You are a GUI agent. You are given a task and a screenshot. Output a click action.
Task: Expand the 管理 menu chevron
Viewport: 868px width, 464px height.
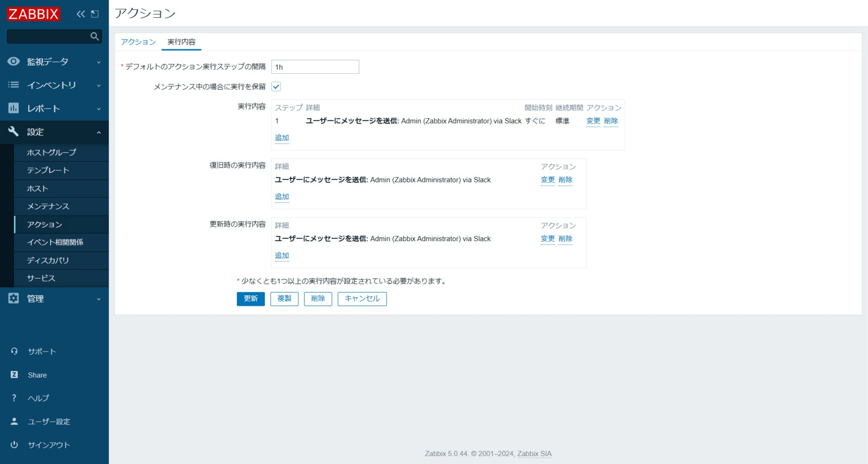click(99, 299)
